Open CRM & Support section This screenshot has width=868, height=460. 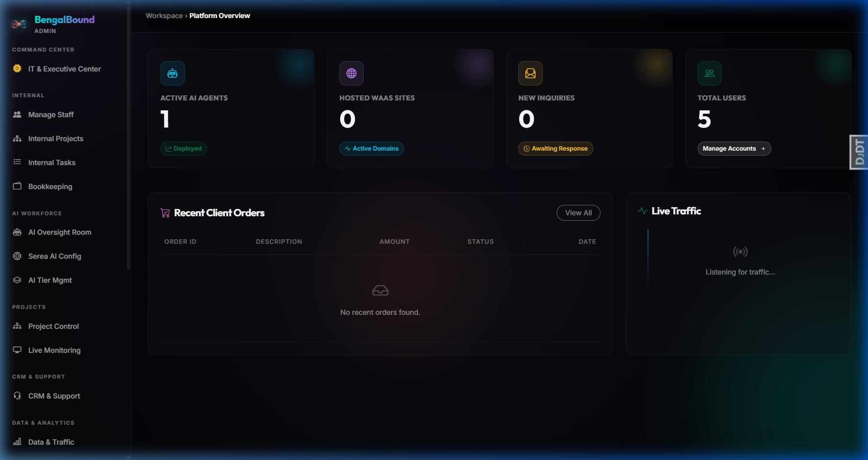click(54, 396)
